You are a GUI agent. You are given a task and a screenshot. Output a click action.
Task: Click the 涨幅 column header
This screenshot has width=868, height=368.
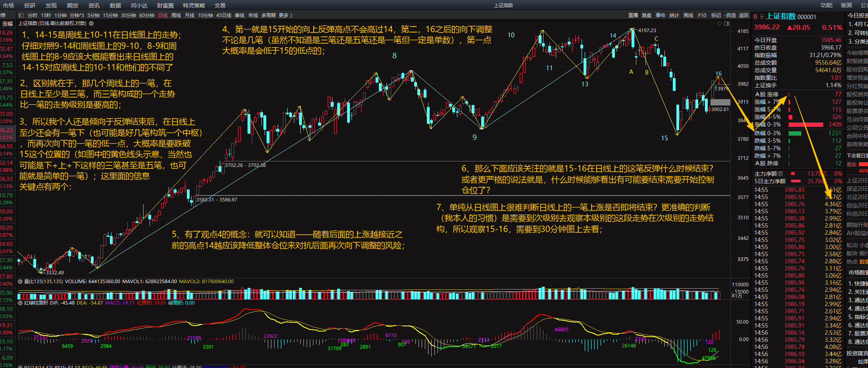click(8, 24)
